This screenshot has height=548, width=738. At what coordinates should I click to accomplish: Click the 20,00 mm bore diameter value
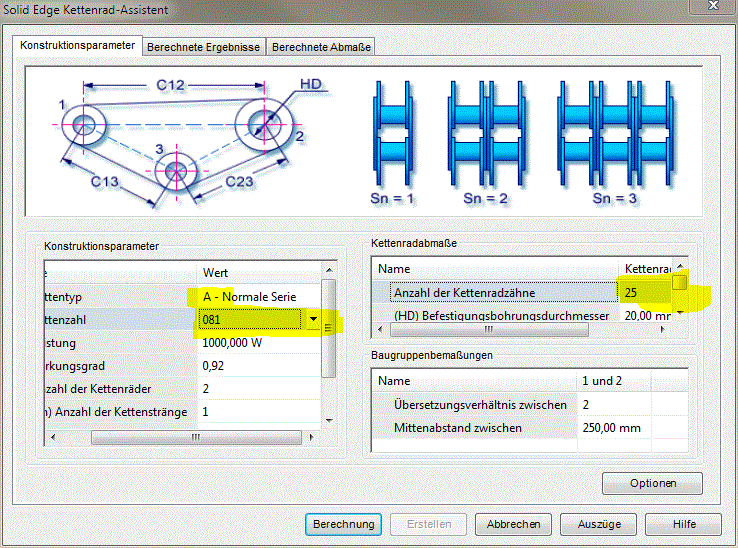click(646, 315)
